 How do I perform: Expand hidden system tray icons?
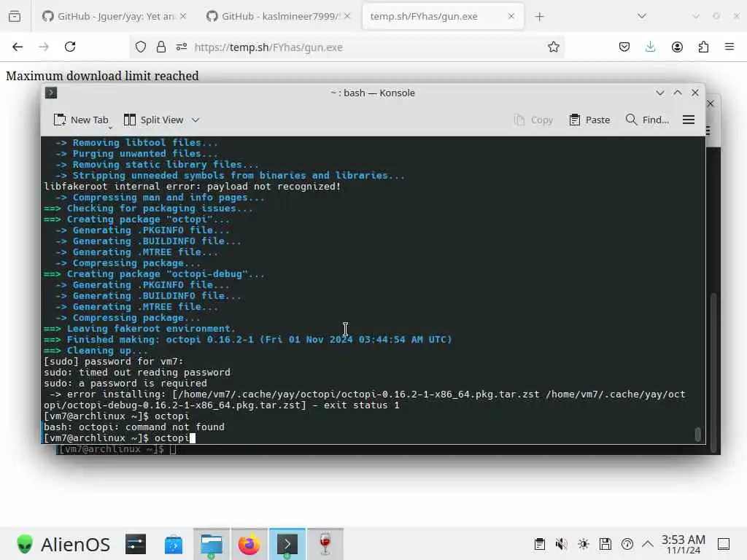[648, 544]
